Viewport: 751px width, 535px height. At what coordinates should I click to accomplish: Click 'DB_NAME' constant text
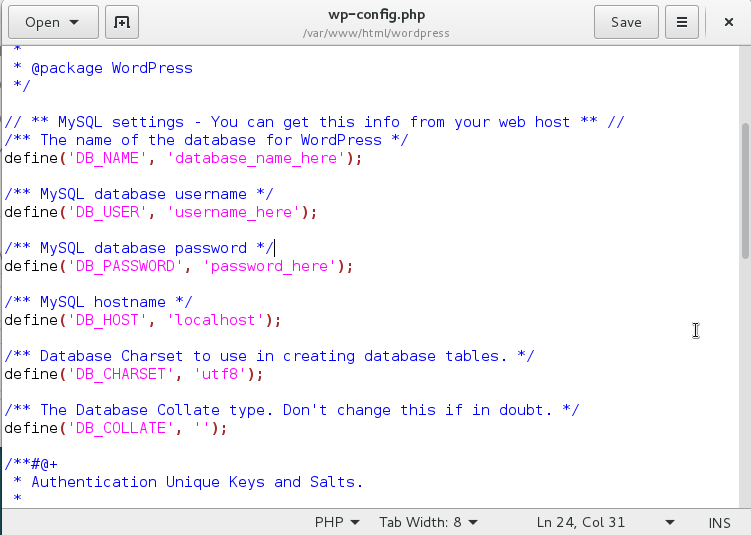click(x=107, y=158)
